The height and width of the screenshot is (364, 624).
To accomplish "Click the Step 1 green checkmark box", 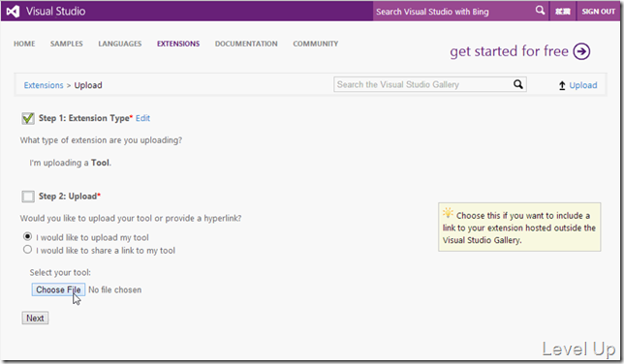I will [x=28, y=118].
